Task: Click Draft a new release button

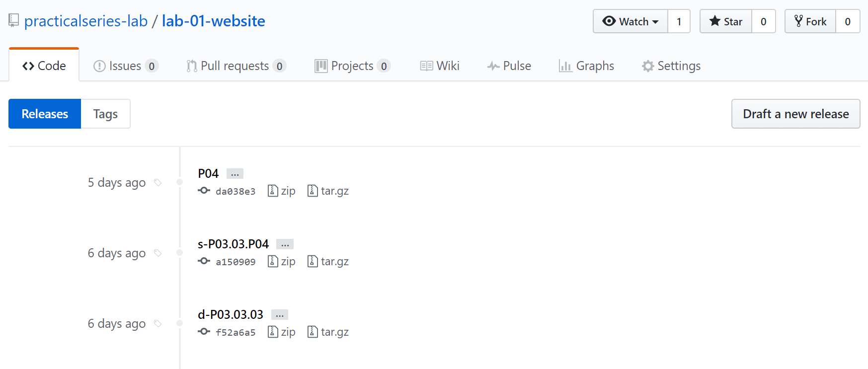Action: pyautogui.click(x=795, y=114)
